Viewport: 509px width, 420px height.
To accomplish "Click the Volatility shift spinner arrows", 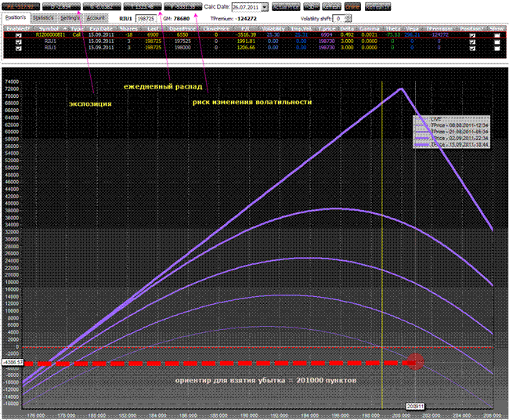I will click(348, 19).
